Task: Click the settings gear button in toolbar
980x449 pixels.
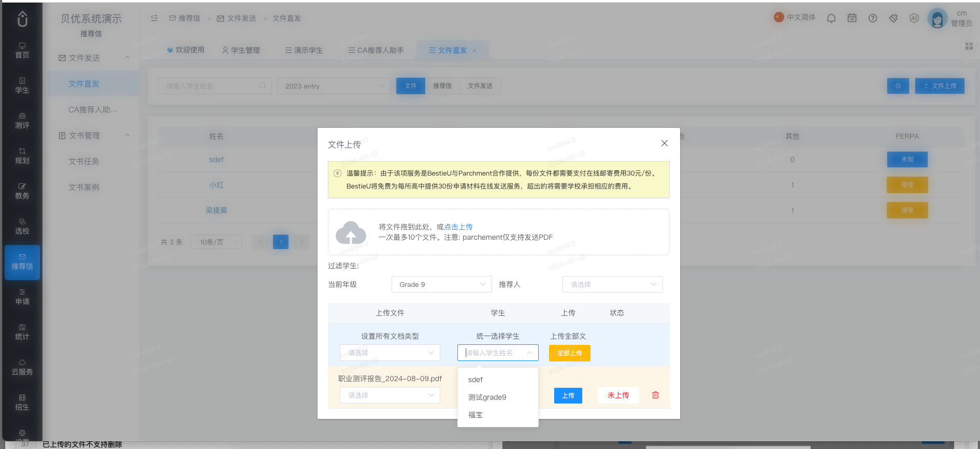Action: coord(898,86)
